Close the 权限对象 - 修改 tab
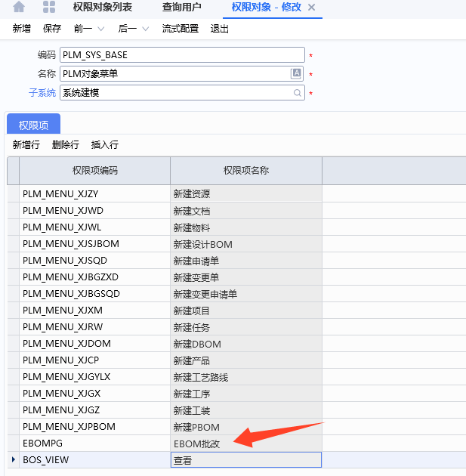Screen dimensions: 466x476 pos(312,8)
